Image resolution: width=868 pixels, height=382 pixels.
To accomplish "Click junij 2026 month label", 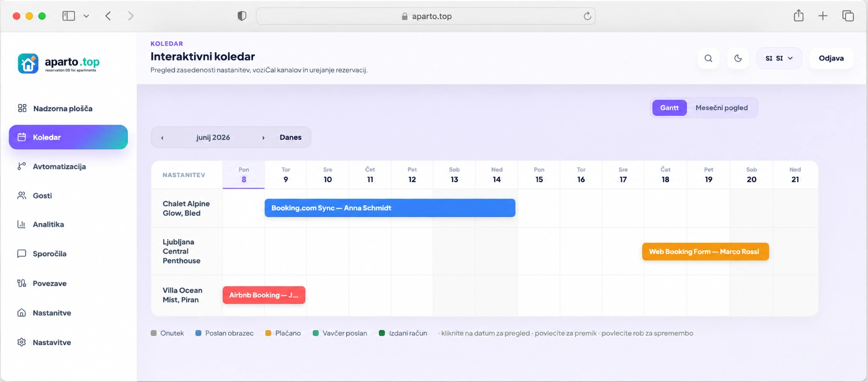I will pyautogui.click(x=213, y=137).
